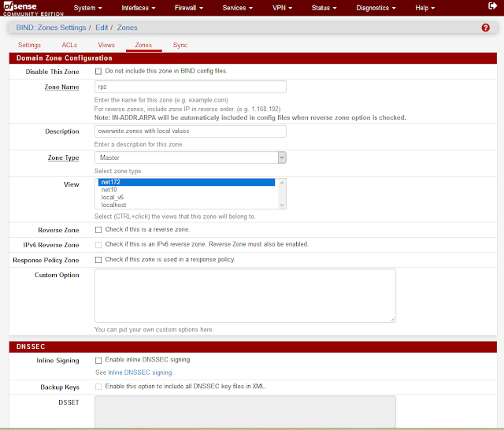The width and height of the screenshot is (504, 430).
Task: Enable the Disable This Zone checkbox
Action: pyautogui.click(x=98, y=71)
